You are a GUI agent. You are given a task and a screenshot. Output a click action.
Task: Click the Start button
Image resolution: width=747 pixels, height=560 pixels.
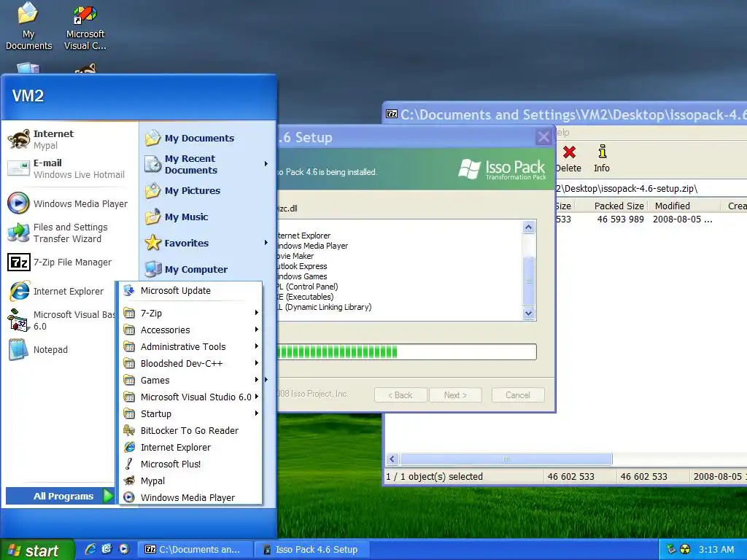coord(36,550)
